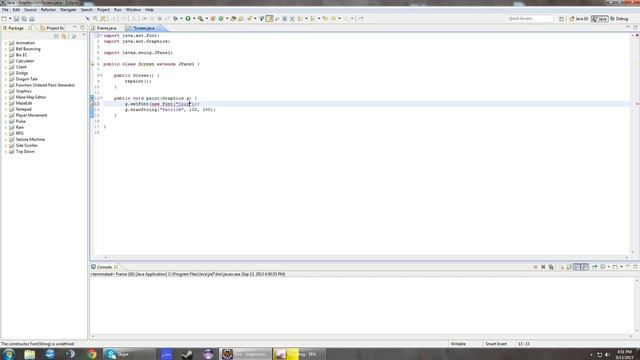Click the Collapse All icon in Package Explorer
This screenshot has height=360, width=640.
pos(56,36)
